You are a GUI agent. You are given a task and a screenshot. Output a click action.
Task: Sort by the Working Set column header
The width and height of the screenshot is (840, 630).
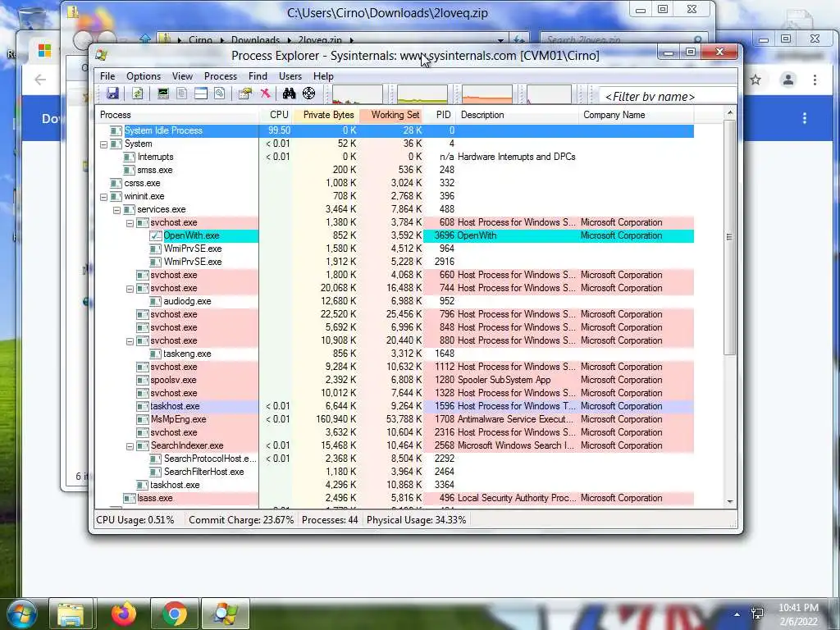(x=391, y=115)
